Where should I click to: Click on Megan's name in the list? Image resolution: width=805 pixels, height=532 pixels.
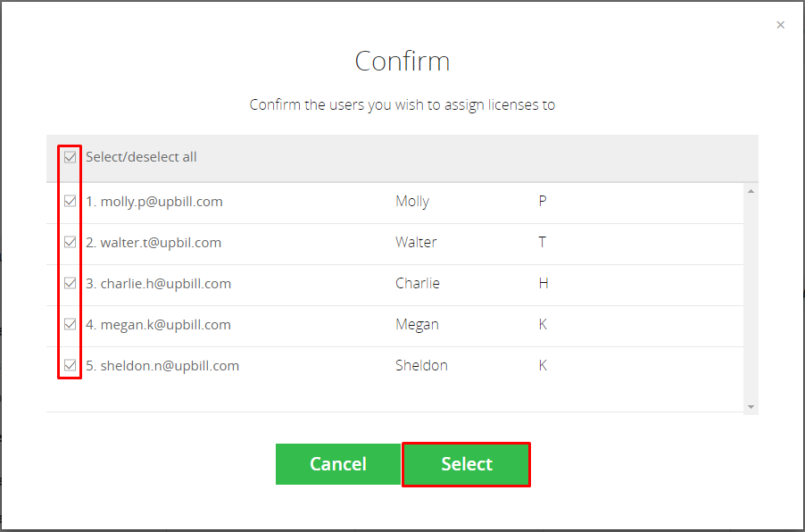coord(417,325)
